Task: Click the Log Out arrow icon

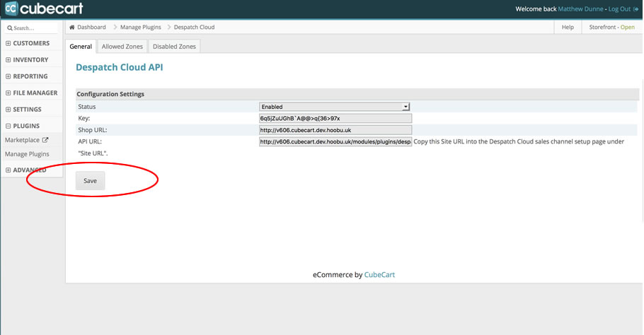Action: (x=636, y=9)
